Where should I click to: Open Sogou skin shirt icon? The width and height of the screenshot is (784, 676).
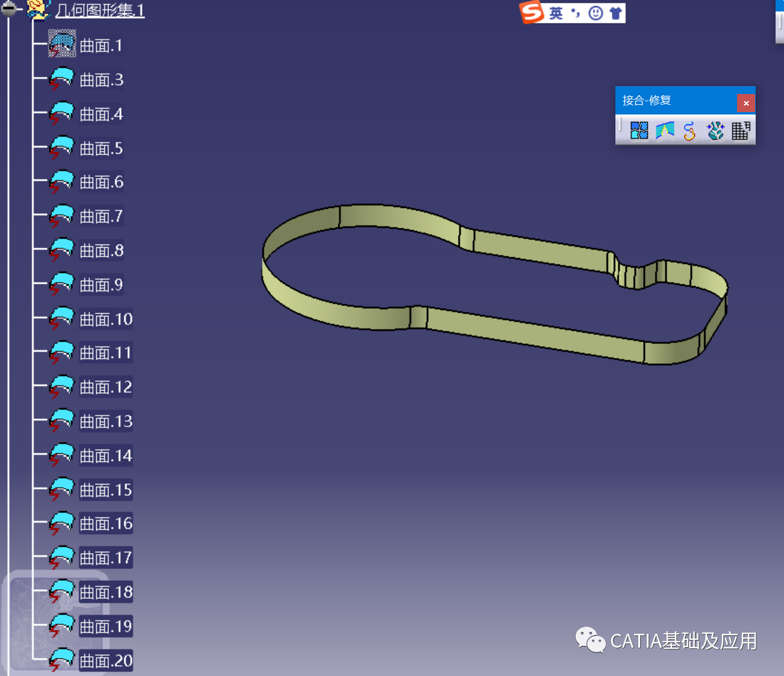(x=615, y=13)
